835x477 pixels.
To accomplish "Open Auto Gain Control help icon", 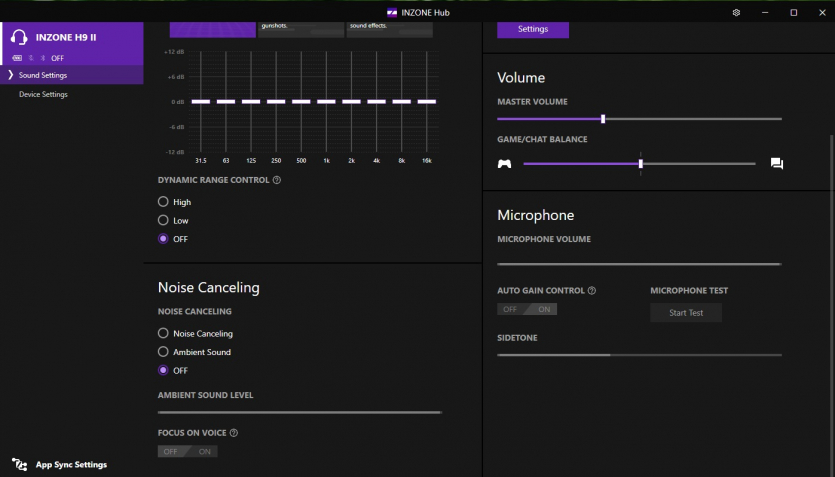I will pyautogui.click(x=592, y=291).
